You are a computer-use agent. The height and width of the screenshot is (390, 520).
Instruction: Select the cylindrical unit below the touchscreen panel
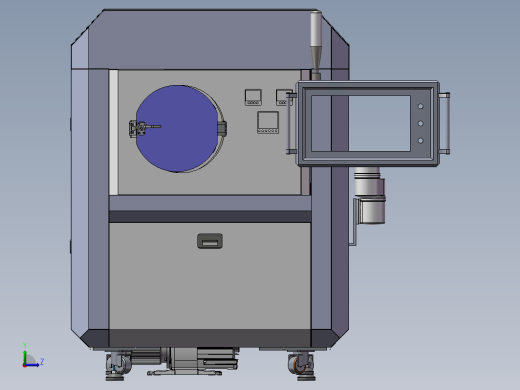[x=369, y=195]
